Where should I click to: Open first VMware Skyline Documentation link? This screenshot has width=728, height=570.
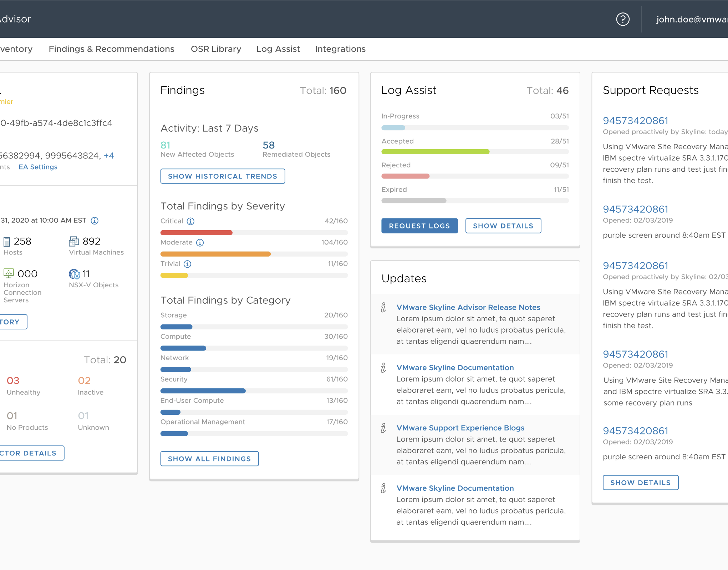point(455,368)
